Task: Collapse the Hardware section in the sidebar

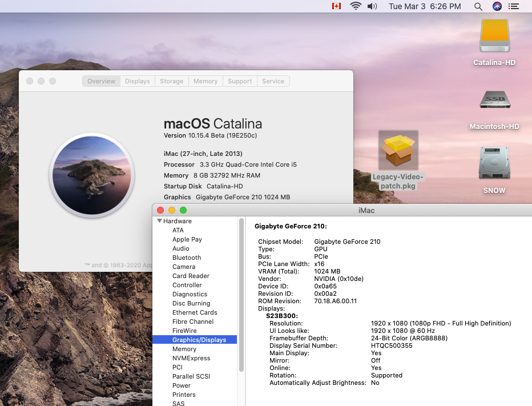Action: point(159,221)
